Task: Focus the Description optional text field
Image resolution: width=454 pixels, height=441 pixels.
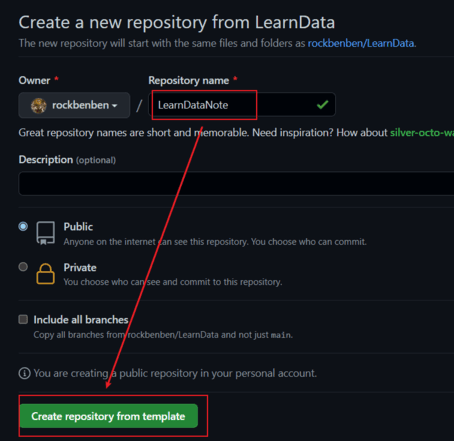Action: pos(236,183)
